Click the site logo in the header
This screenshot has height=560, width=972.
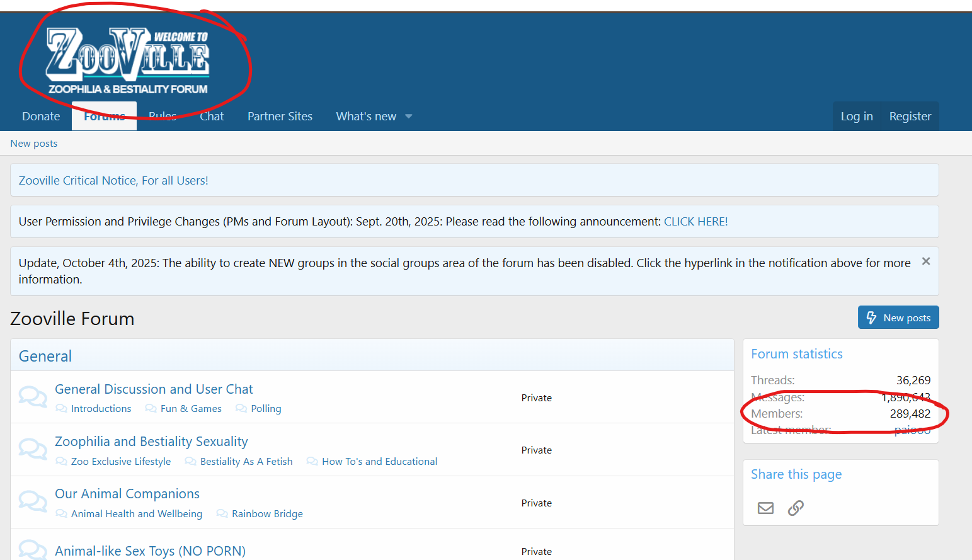pos(128,60)
